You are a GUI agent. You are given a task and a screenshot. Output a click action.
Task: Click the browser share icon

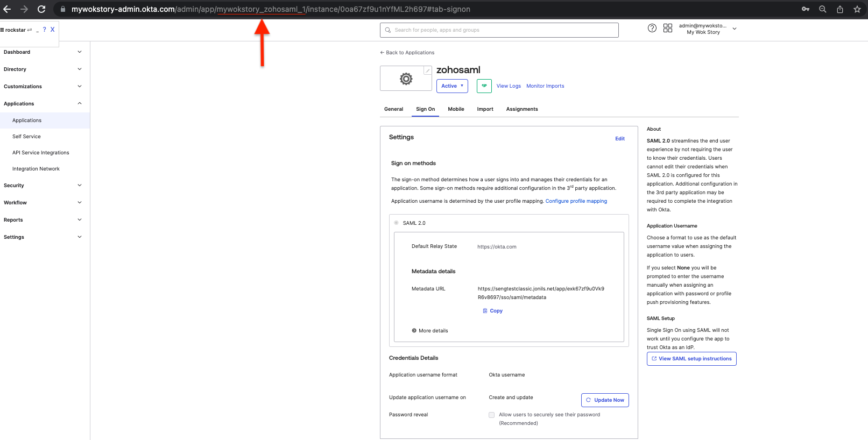point(839,9)
